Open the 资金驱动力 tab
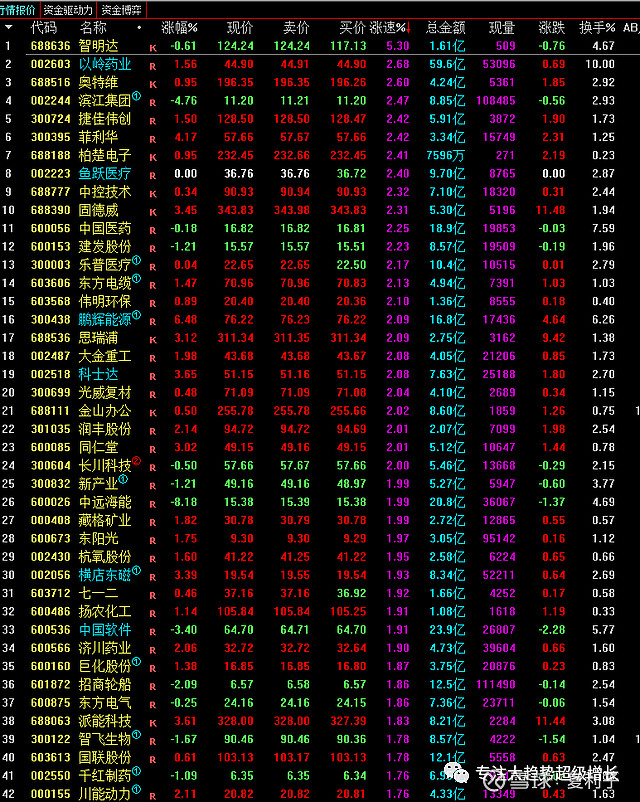The height and width of the screenshot is (802, 640). (68, 10)
